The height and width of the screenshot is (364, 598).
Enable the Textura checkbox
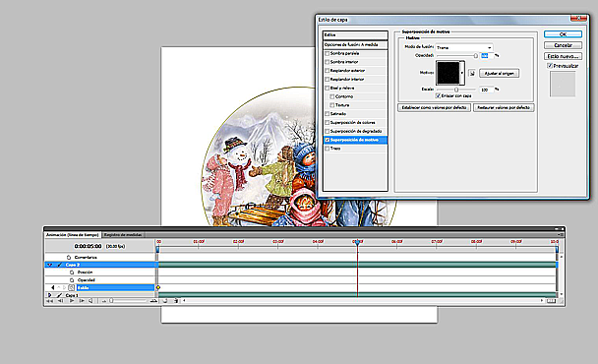click(331, 105)
